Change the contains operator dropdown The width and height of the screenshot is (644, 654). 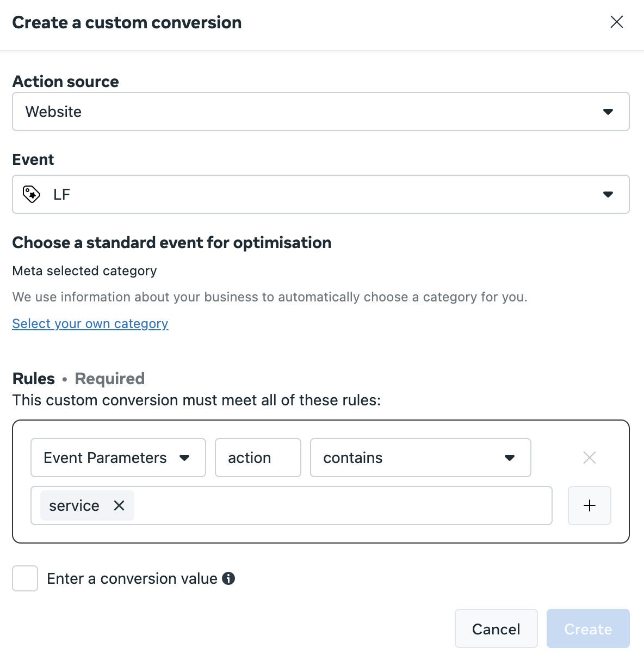point(420,458)
